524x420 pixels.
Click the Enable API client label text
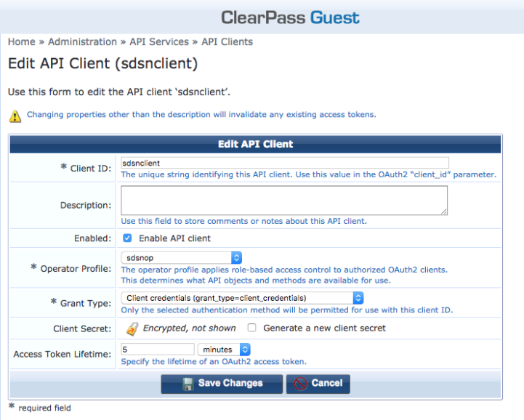[174, 238]
